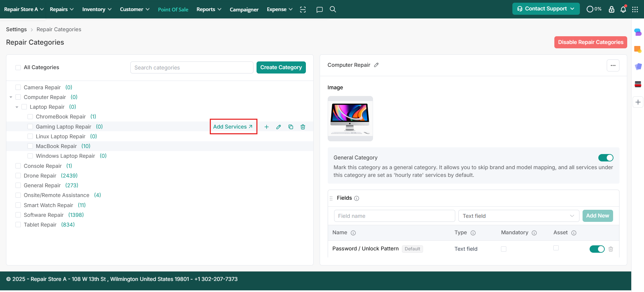Check the Drone Repair checkbox
This screenshot has width=644, height=292.
18,176
